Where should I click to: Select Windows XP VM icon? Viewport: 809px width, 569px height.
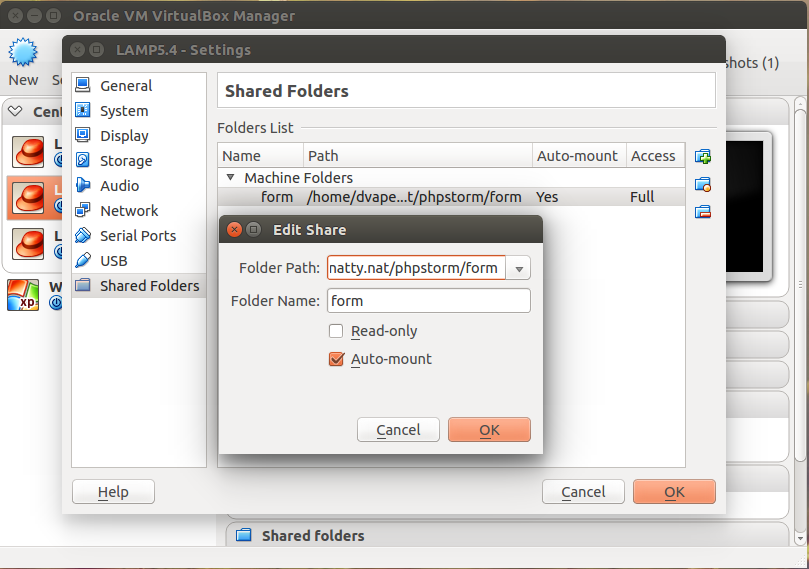(23, 295)
